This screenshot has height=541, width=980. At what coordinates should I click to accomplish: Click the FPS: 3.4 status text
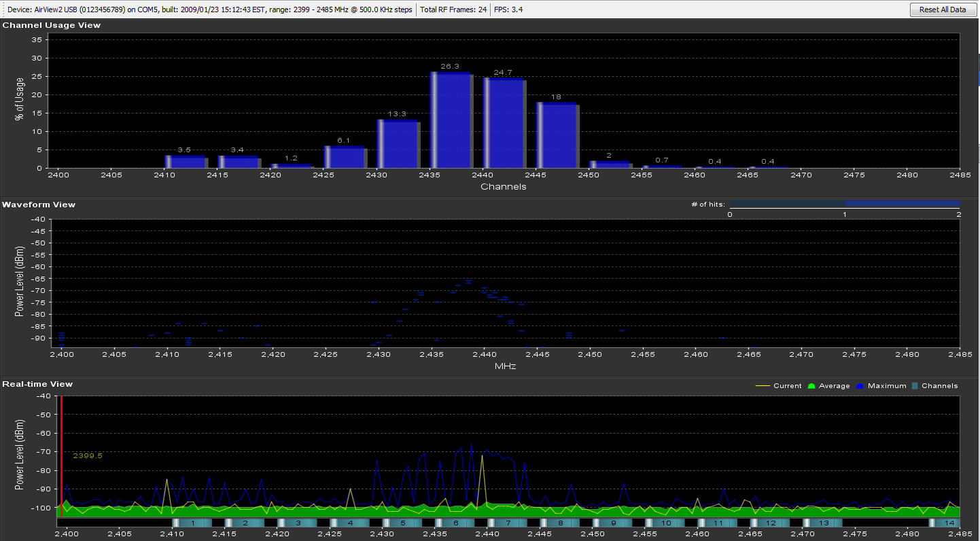point(508,10)
